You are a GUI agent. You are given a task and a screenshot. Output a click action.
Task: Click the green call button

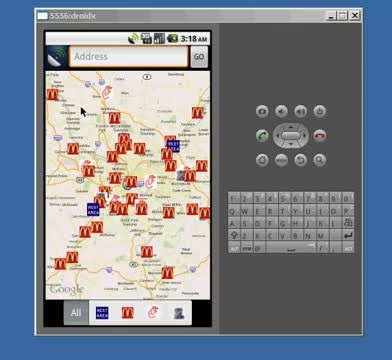tap(262, 136)
